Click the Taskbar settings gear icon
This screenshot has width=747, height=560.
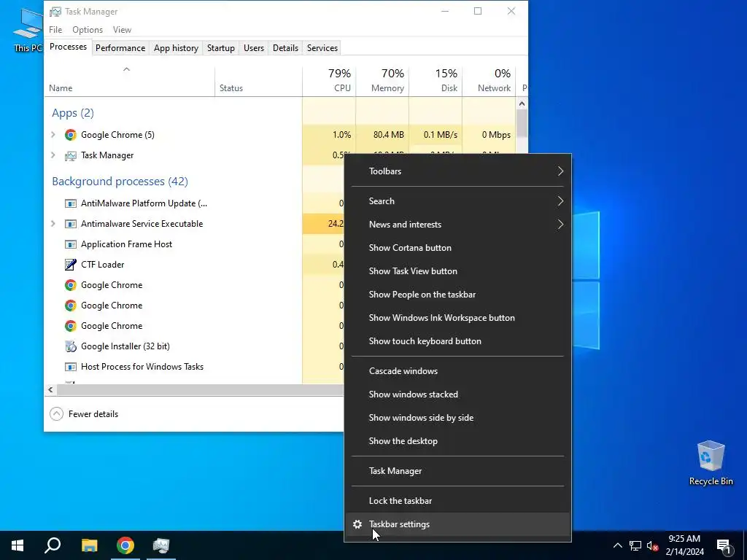point(357,524)
